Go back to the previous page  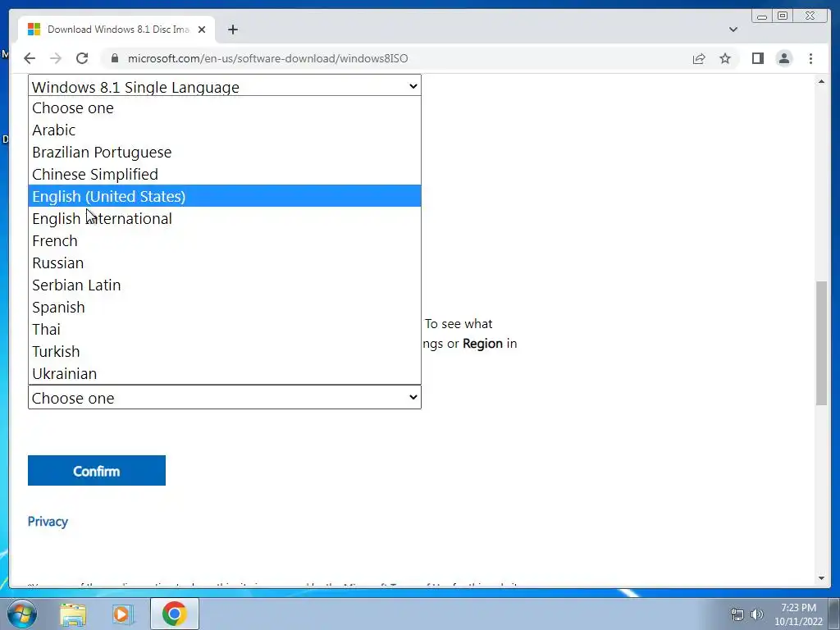point(30,58)
